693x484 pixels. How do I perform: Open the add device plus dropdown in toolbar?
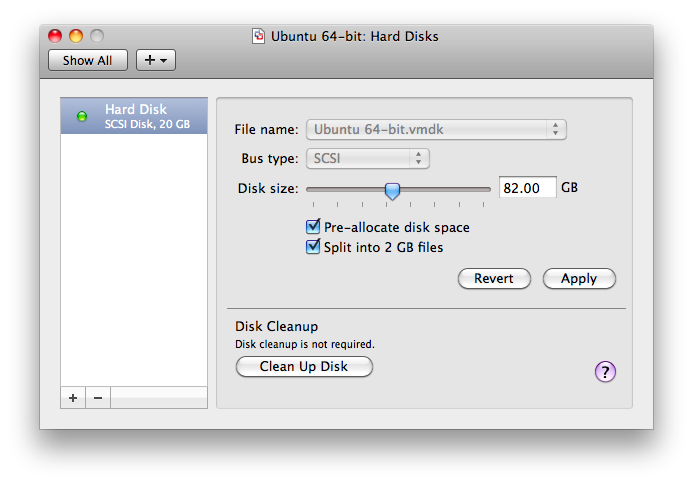156,60
